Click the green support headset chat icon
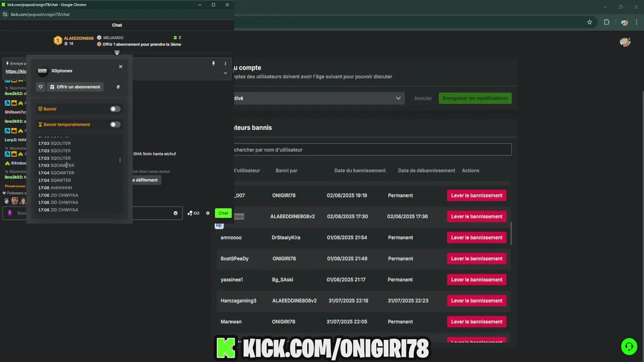644x362 pixels. click(x=628, y=346)
